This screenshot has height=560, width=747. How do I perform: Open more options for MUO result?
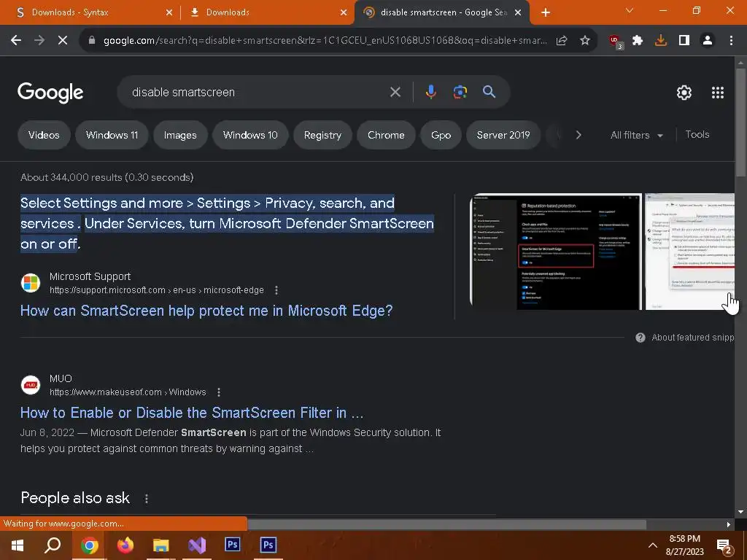[219, 392]
